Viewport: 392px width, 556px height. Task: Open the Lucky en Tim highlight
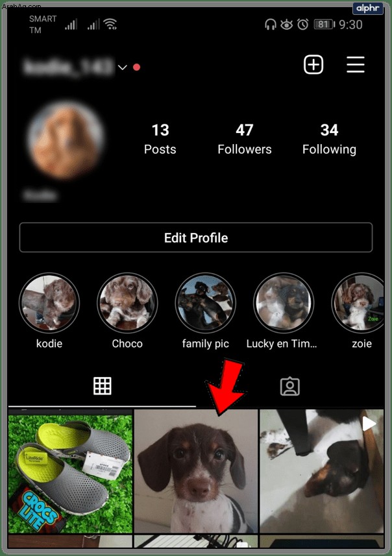284,302
